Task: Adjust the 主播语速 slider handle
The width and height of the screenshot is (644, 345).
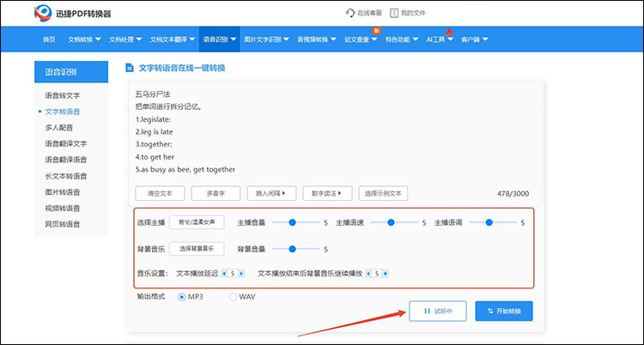Action: 391,222
